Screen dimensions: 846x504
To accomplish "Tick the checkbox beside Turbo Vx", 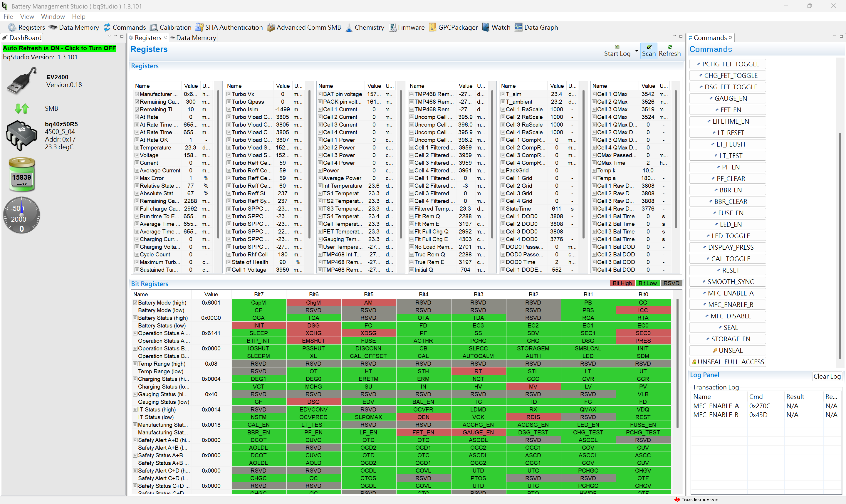I will coord(229,94).
